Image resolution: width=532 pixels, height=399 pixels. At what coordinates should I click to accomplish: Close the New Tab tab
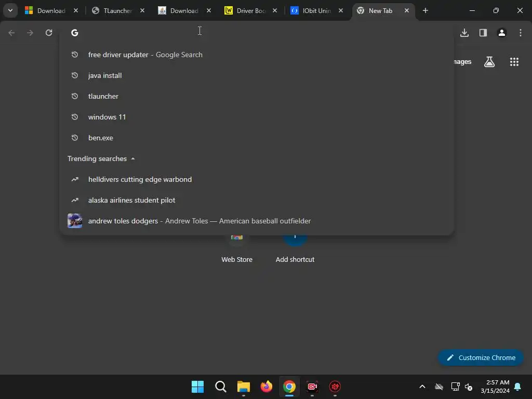406,10
